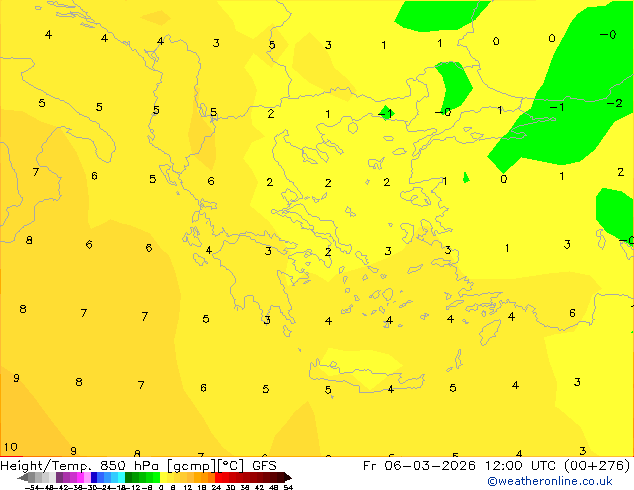Click the "-2" temperature value on the map

click(615, 103)
